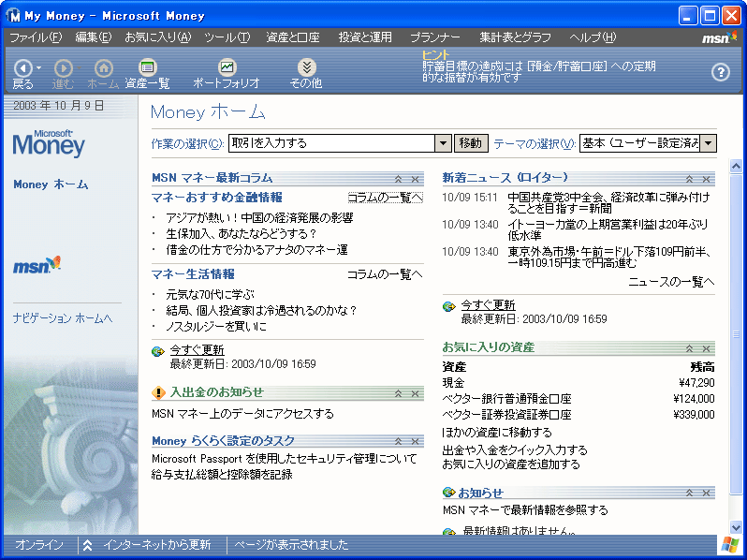Open the ヘルプ(H) menu

tap(593, 37)
